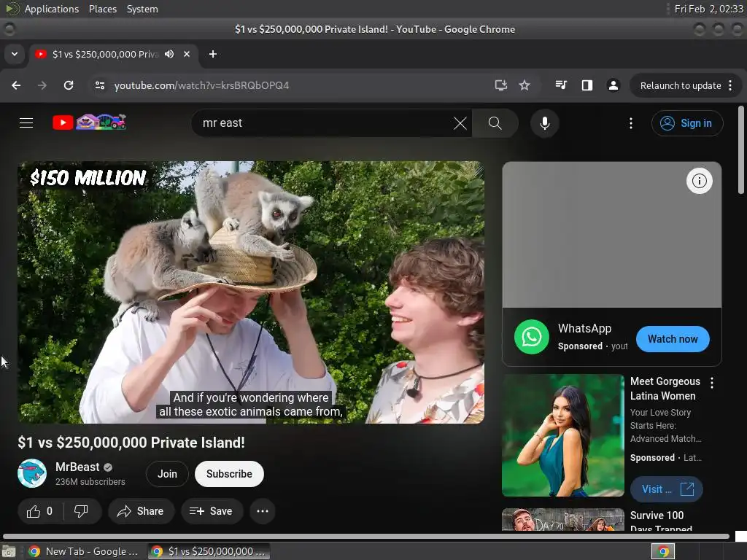Viewport: 747px width, 560px height.
Task: Dislike the video with thumbs down
Action: [x=82, y=511]
